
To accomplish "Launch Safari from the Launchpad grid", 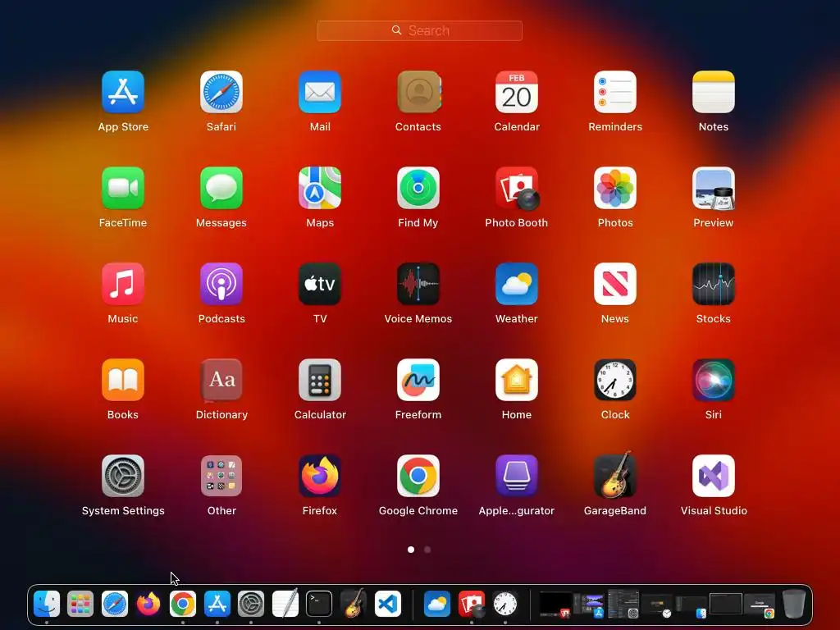I will [221, 92].
